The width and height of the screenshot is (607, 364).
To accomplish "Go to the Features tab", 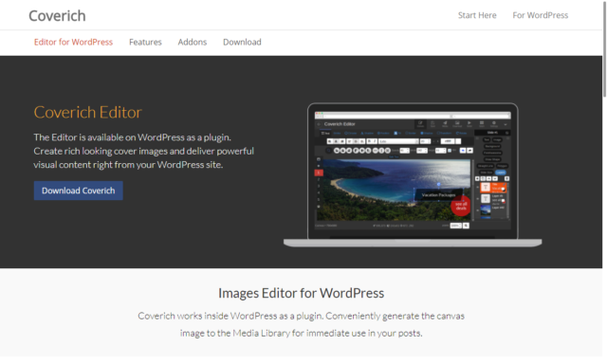I will point(145,42).
